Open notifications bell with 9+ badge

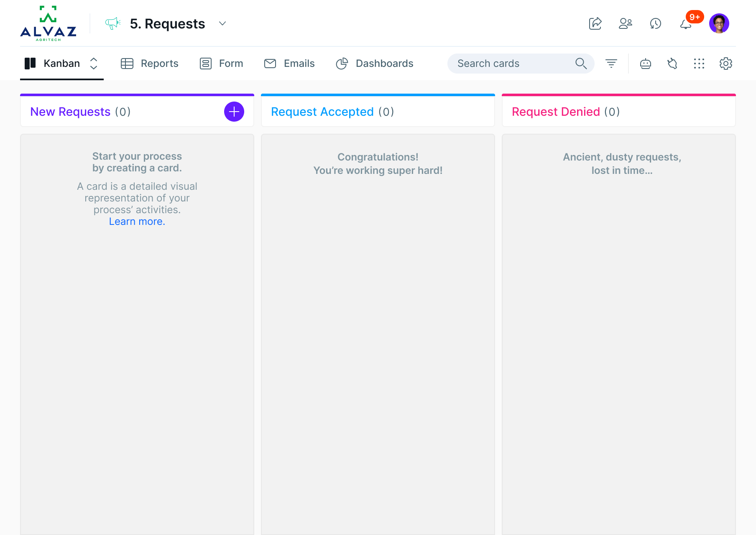tap(686, 24)
